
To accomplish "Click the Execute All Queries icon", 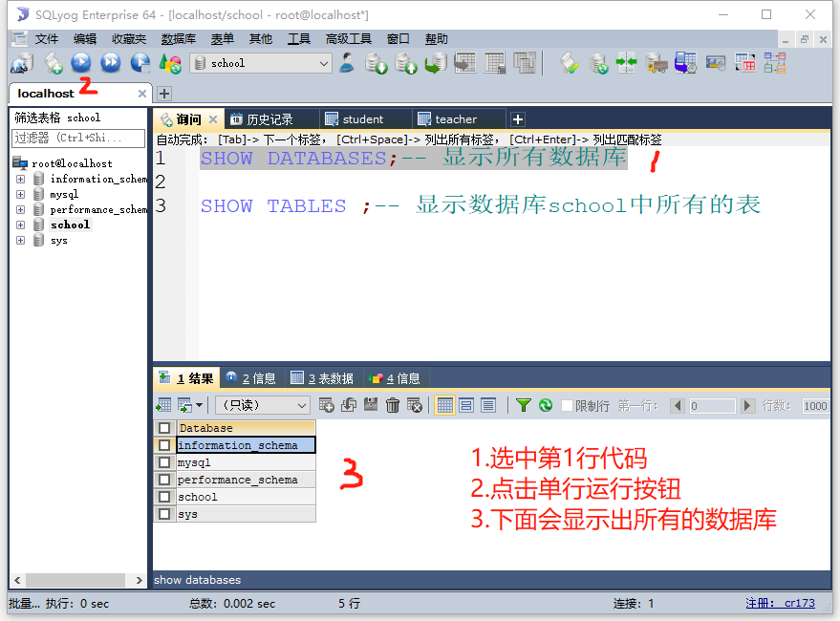I will point(110,63).
